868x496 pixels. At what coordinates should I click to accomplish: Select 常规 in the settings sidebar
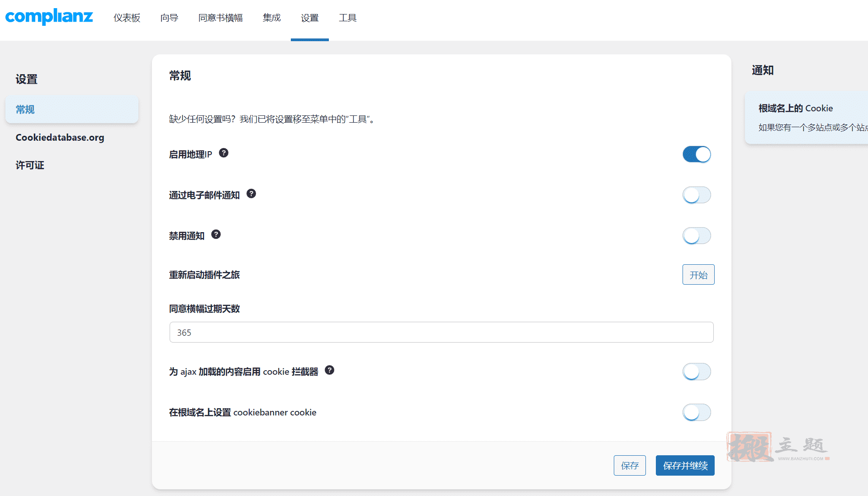[72, 110]
